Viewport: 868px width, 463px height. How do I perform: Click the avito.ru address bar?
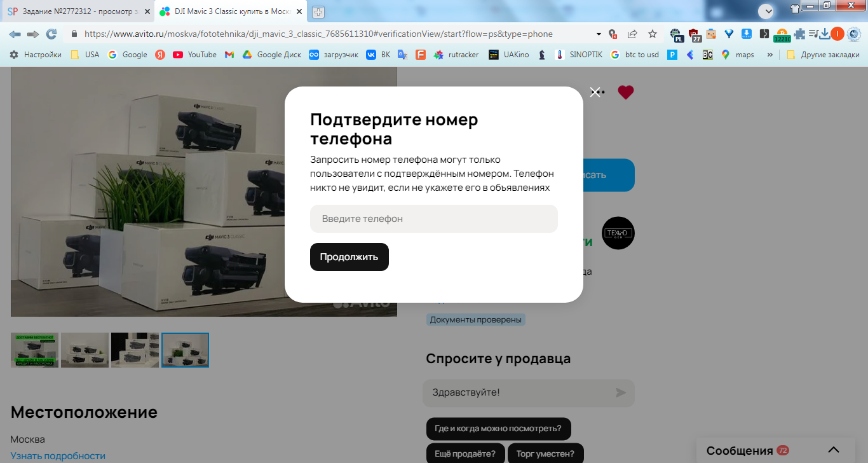tap(318, 34)
